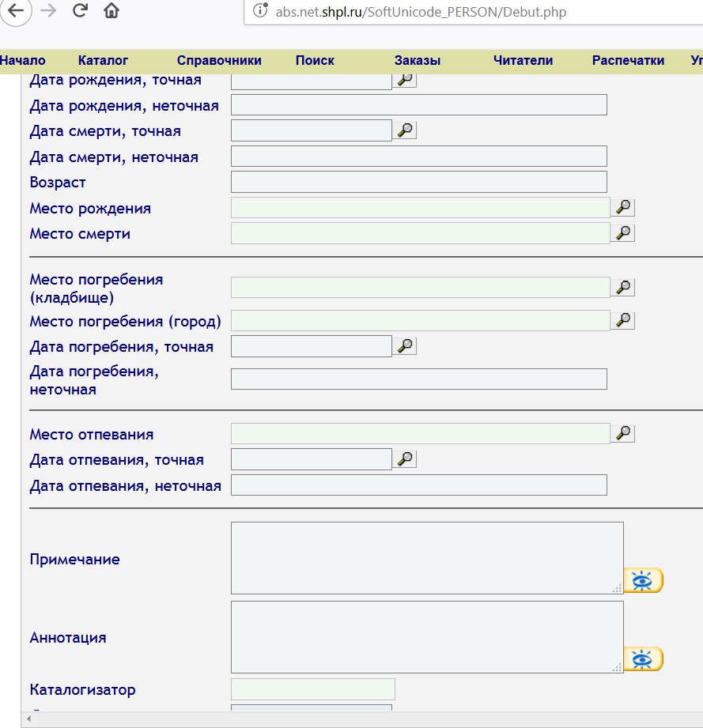Open the Каталог menu

pos(103,60)
